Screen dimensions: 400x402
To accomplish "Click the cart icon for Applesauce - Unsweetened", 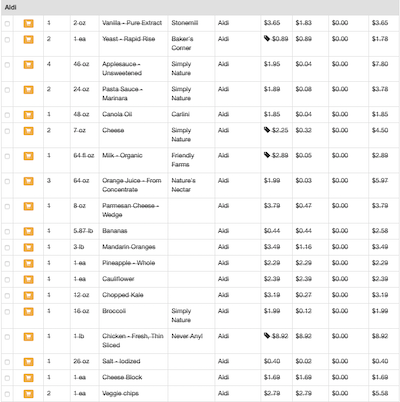I will pyautogui.click(x=29, y=64).
